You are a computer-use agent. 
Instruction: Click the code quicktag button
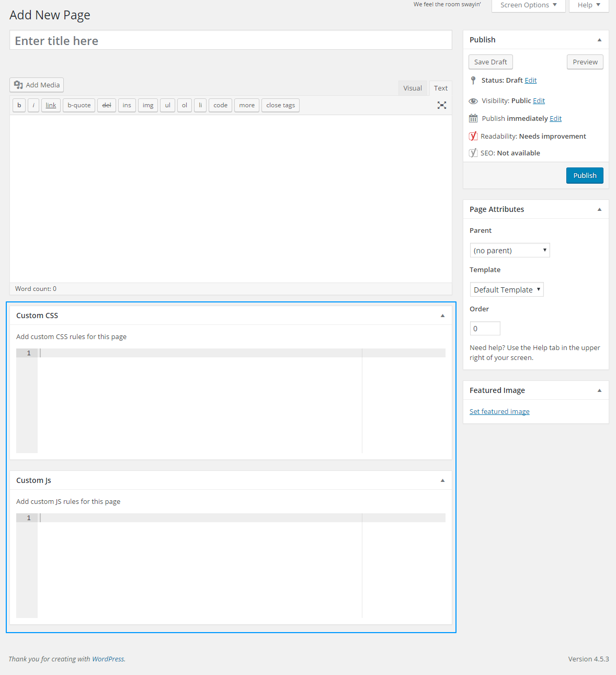coord(221,105)
